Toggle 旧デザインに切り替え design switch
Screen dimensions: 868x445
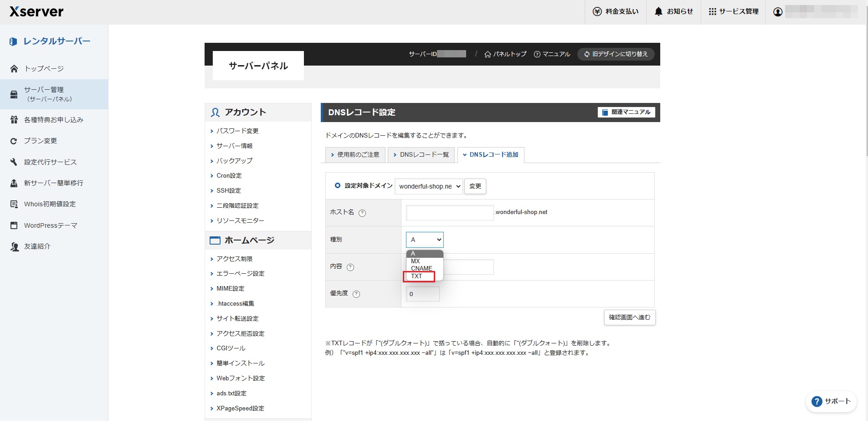[616, 54]
